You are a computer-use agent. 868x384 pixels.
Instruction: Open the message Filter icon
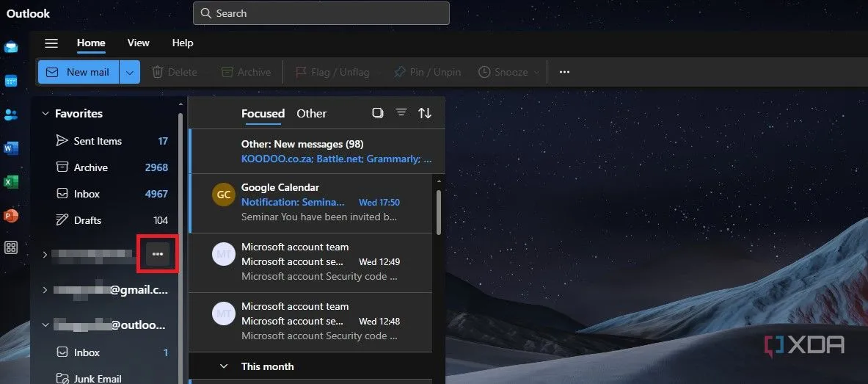tap(401, 113)
